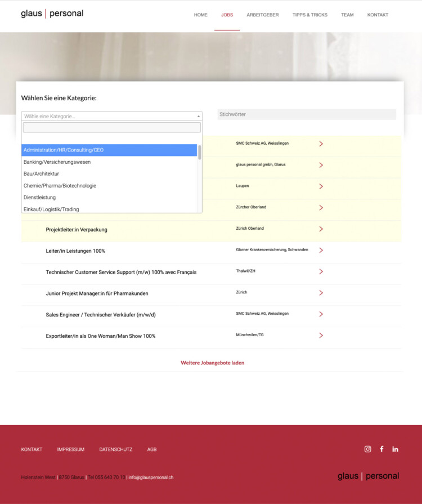Pick Chemie/Pharma/Biotechnologie in category list

coord(109,186)
